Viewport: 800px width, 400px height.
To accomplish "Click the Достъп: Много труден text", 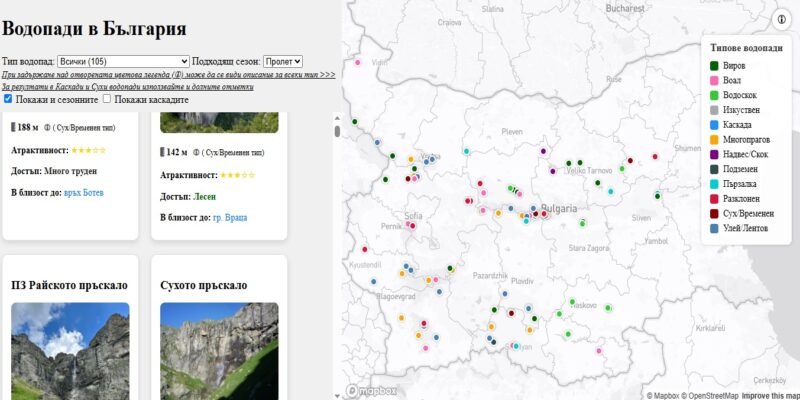I will (x=54, y=171).
